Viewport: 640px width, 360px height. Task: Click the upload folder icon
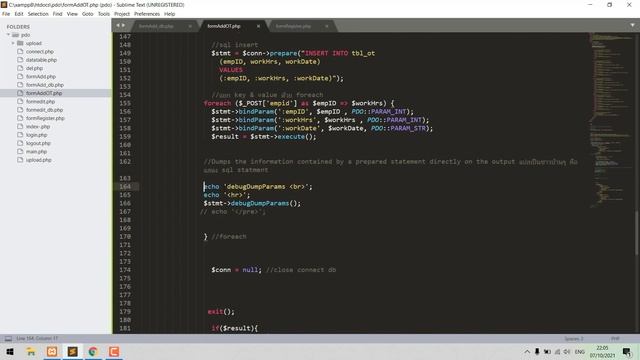tap(20, 43)
